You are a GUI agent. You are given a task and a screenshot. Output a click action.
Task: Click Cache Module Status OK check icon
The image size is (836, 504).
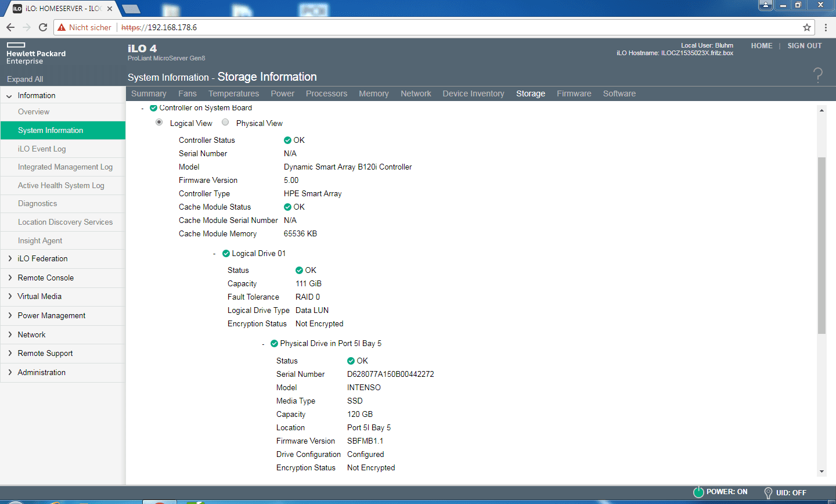point(287,207)
